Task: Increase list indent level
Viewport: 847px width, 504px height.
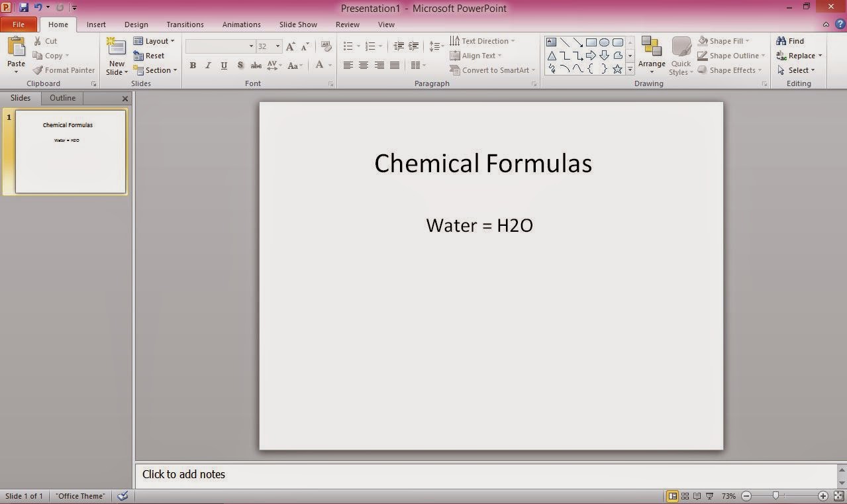Action: tap(414, 46)
